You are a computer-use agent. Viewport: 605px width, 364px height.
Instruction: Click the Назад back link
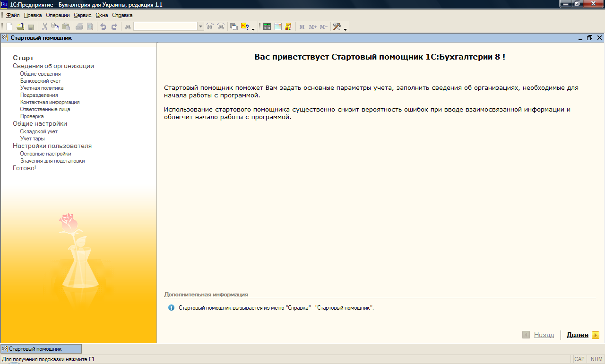coord(544,335)
